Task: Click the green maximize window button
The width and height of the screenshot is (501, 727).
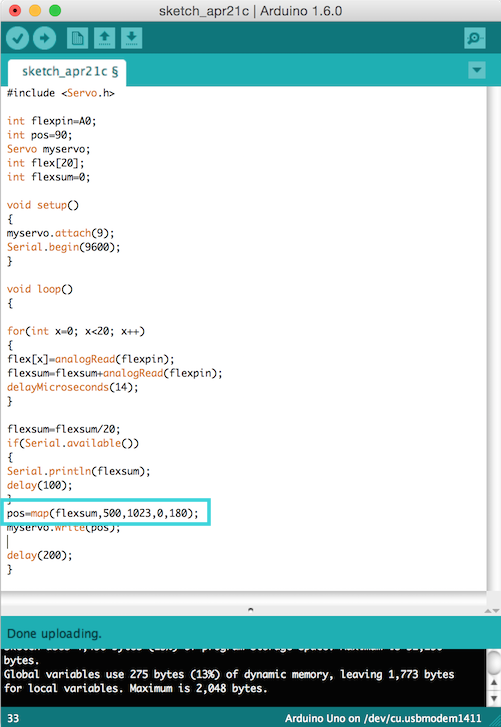Action: tap(55, 10)
